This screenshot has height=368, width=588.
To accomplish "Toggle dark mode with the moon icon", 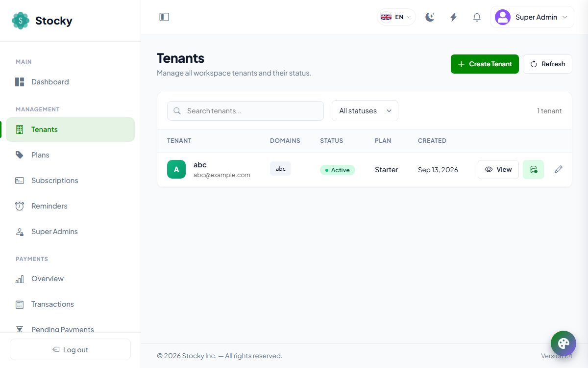I will click(430, 17).
